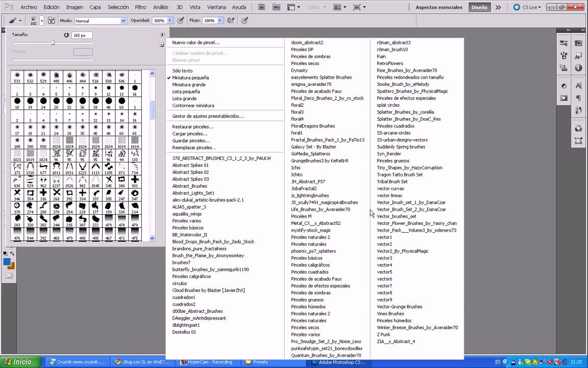
Task: Open the Windows Inicio start button
Action: 20,362
